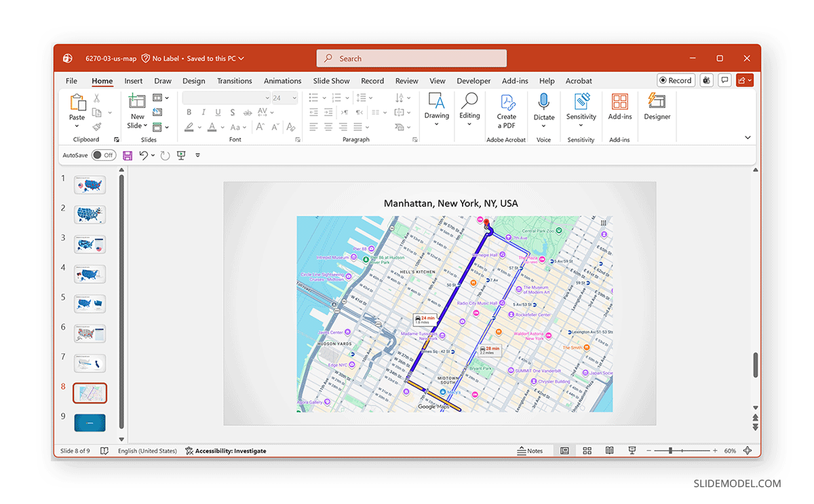Apply text Shadow effect
Image resolution: width=814 pixels, height=504 pixels.
[x=233, y=113]
